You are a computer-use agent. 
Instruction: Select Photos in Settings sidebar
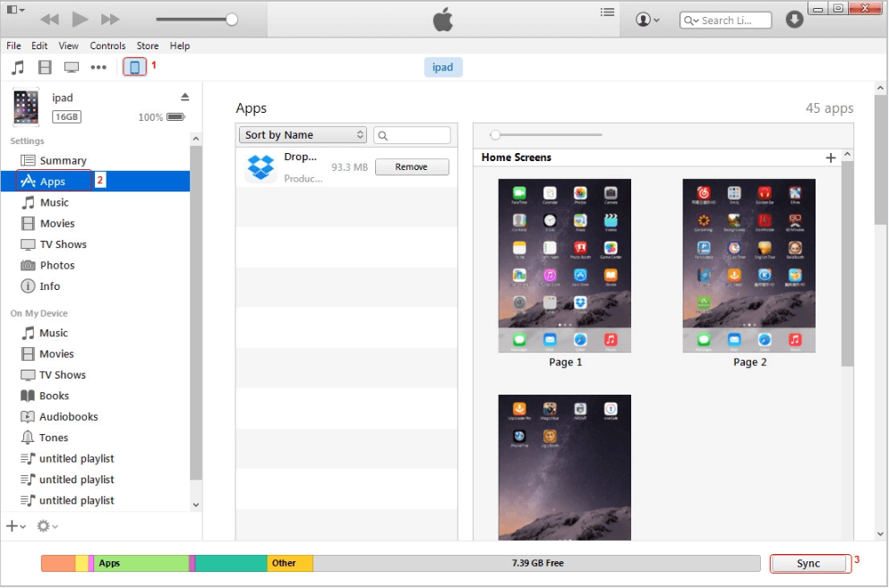pos(56,266)
